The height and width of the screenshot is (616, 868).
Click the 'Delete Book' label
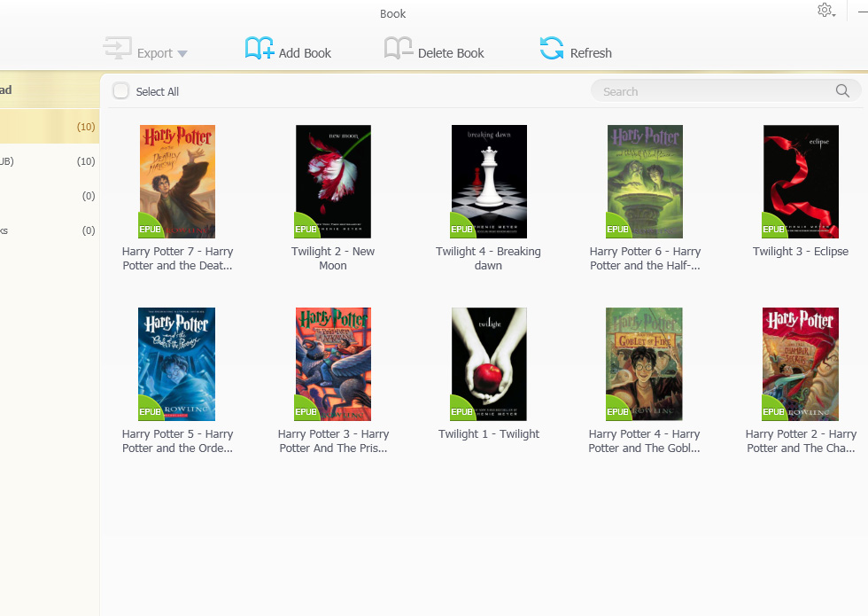[451, 53]
